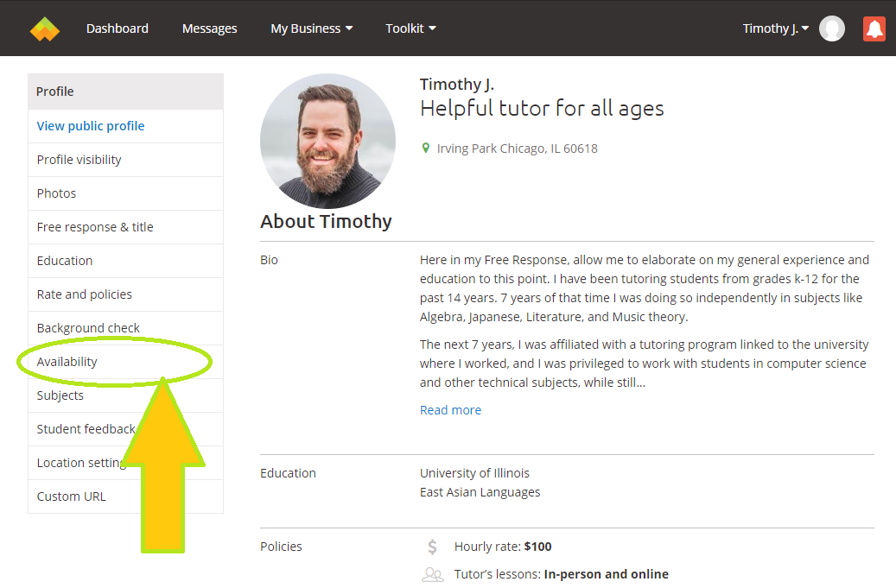This screenshot has height=588, width=896.
Task: Expand the My Business dropdown menu
Action: pos(311,28)
